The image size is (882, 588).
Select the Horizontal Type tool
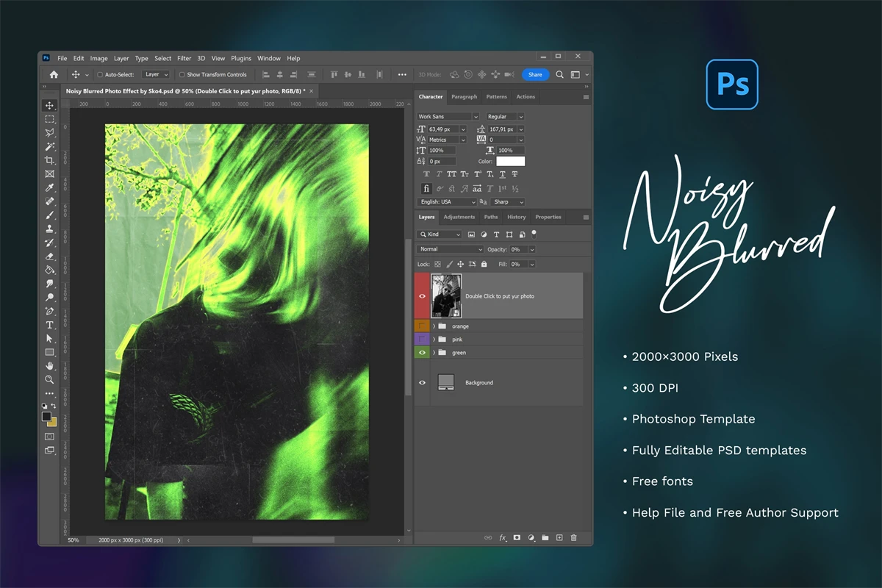49,325
